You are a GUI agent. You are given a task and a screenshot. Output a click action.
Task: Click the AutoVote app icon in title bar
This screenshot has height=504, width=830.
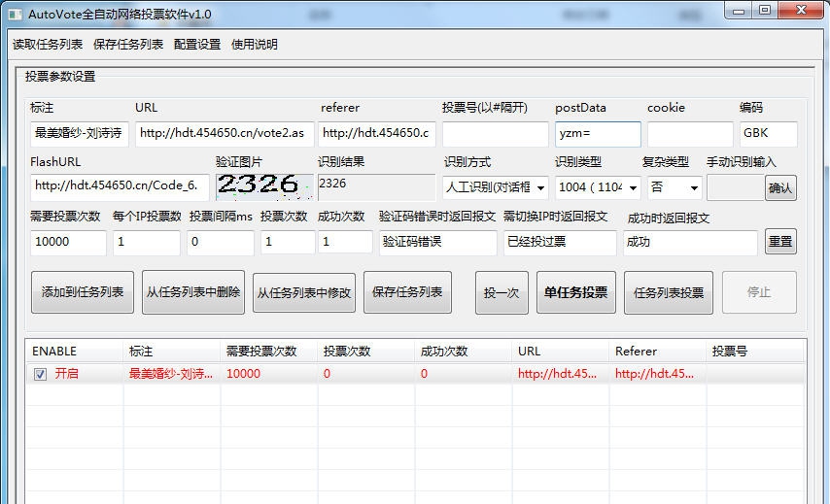point(16,15)
